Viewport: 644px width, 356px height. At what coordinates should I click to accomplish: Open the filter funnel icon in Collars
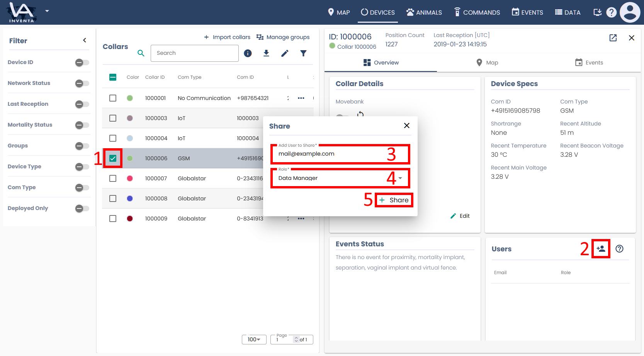click(303, 53)
